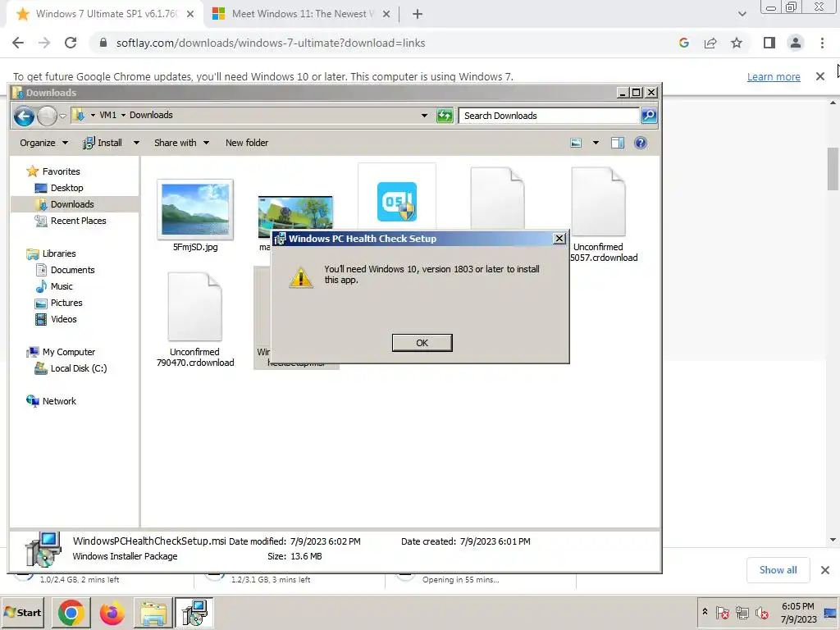Show hidden system tray icons
This screenshot has width=840, height=630.
(705, 611)
